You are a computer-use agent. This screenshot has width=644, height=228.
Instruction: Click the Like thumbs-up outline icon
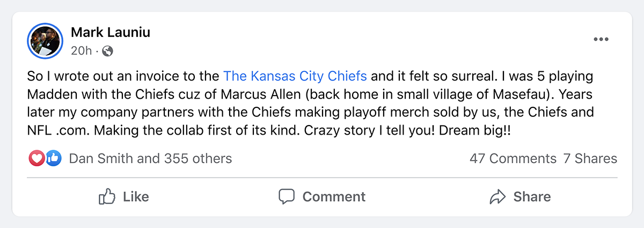tap(107, 197)
